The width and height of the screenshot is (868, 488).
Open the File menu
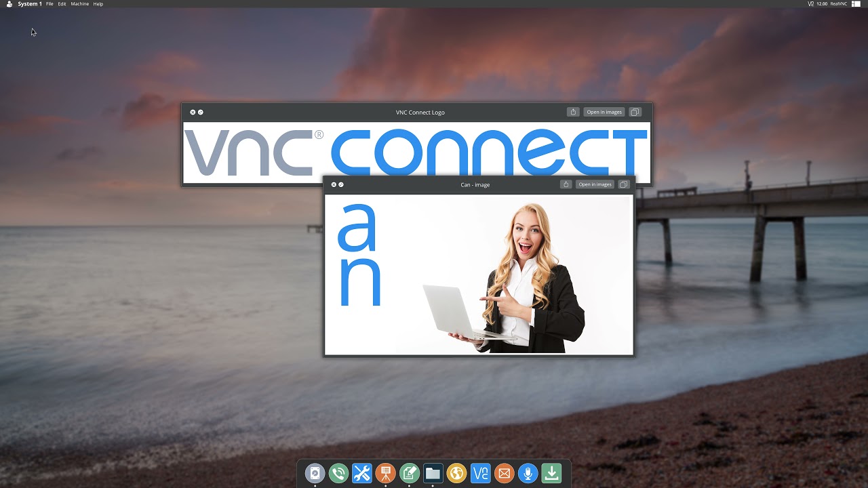coord(50,4)
